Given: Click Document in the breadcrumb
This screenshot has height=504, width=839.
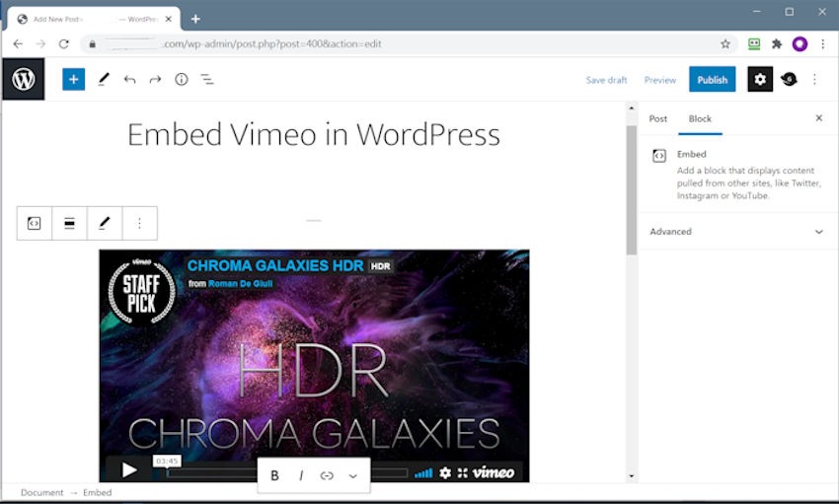Looking at the screenshot, I should 41,493.
